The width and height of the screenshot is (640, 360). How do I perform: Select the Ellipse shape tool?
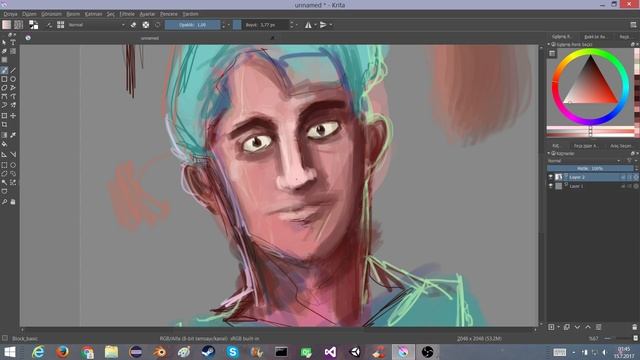13,79
